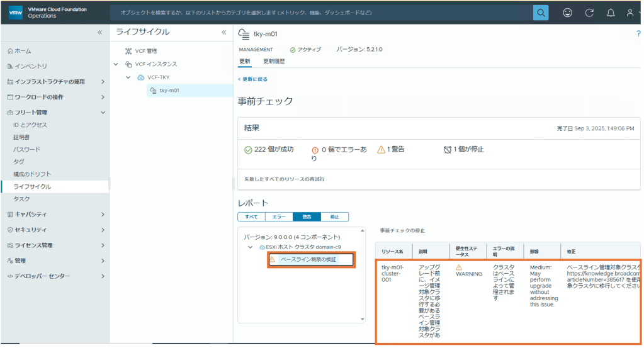Click tky-m01-cluster-001 resource cell
The image size is (644, 348).
click(x=393, y=273)
